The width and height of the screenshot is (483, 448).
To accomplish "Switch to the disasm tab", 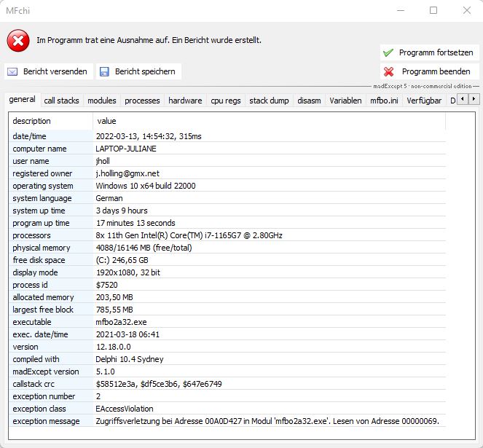I will (309, 101).
